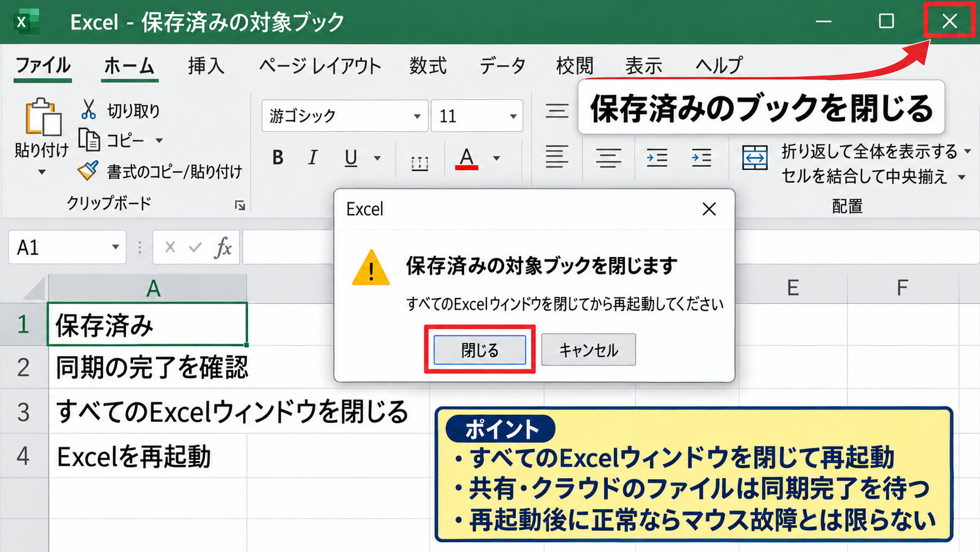Maximize the Excel window
The image size is (980, 552).
tap(887, 22)
